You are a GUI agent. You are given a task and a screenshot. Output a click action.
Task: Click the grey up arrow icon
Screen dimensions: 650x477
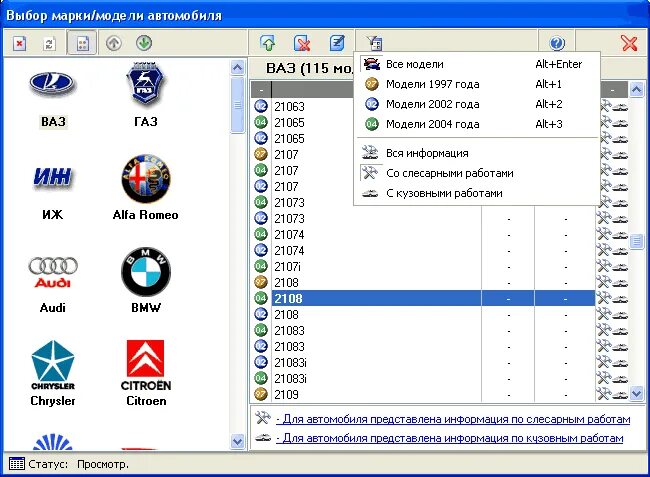114,43
